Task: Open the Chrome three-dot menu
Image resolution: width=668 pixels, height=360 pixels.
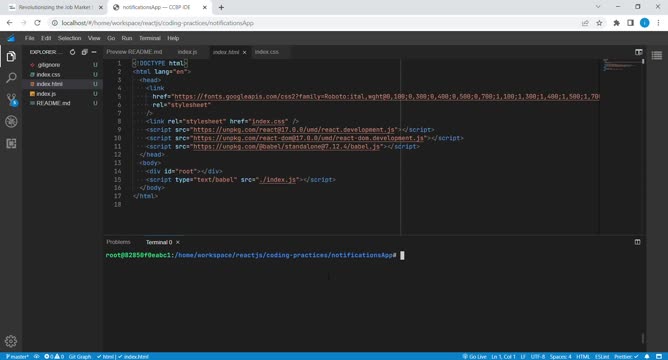Action: click(x=658, y=23)
